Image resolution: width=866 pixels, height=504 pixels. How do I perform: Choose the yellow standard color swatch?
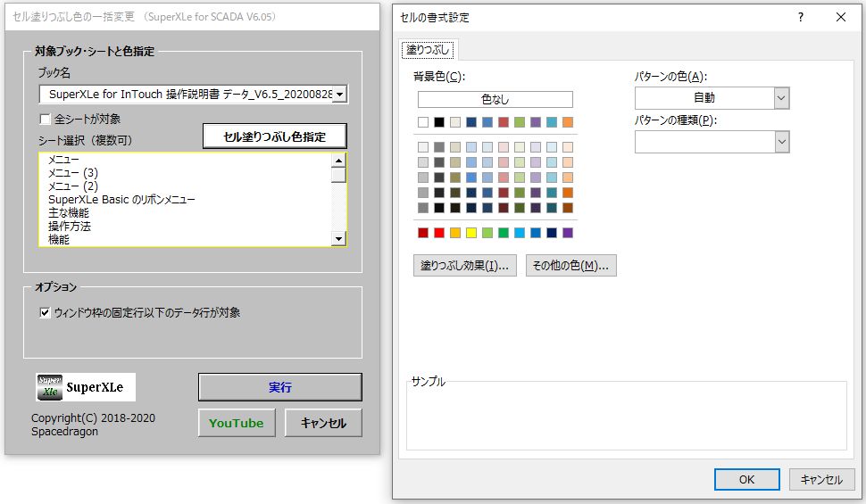(x=471, y=233)
